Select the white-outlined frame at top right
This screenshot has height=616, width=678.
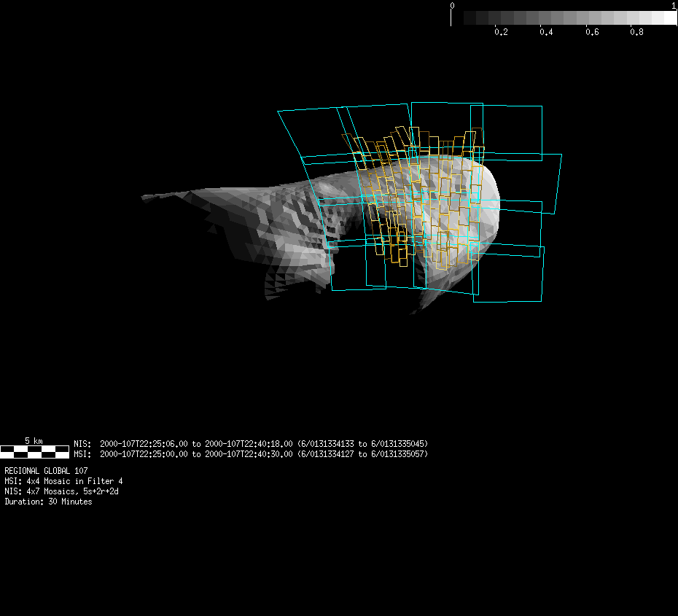(x=506, y=129)
